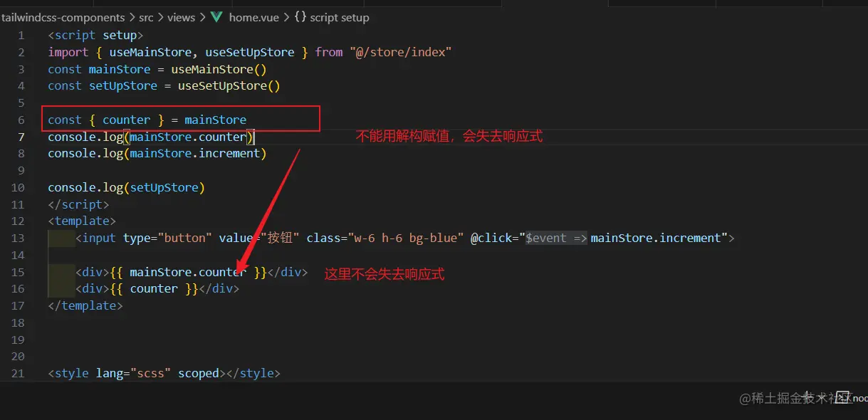Click the opening "<template>" tag on line 12
Screen dimensions: 868x420
[x=82, y=221]
